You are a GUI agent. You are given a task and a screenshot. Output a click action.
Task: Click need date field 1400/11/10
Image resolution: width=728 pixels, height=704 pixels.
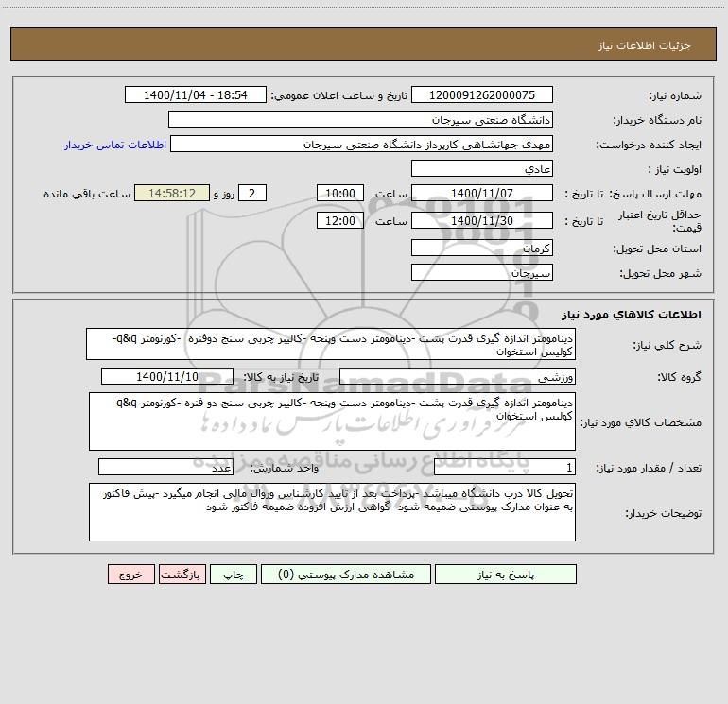point(167,376)
